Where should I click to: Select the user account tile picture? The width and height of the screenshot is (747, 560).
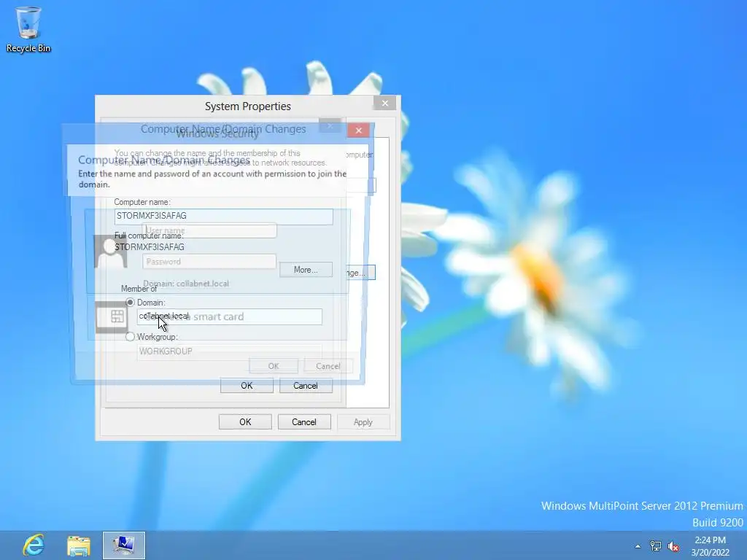(x=111, y=252)
